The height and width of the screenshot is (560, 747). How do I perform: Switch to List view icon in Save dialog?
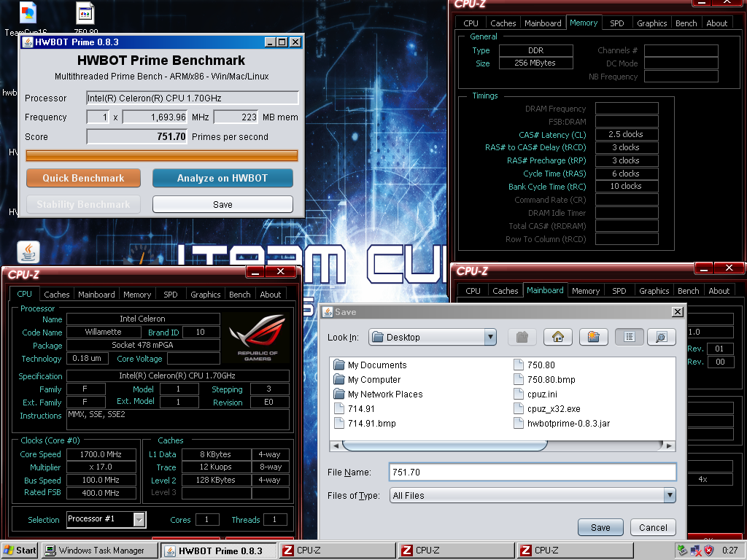(630, 337)
